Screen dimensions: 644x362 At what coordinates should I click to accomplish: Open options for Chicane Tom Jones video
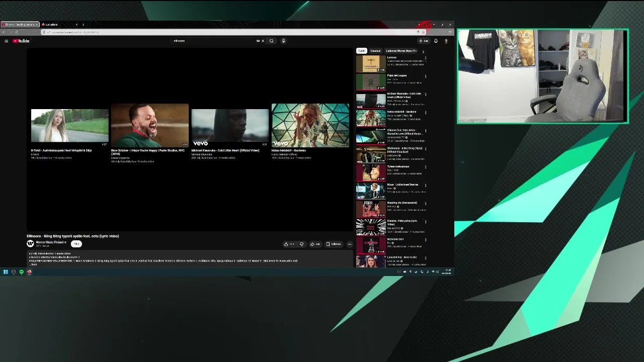pyautogui.click(x=426, y=131)
